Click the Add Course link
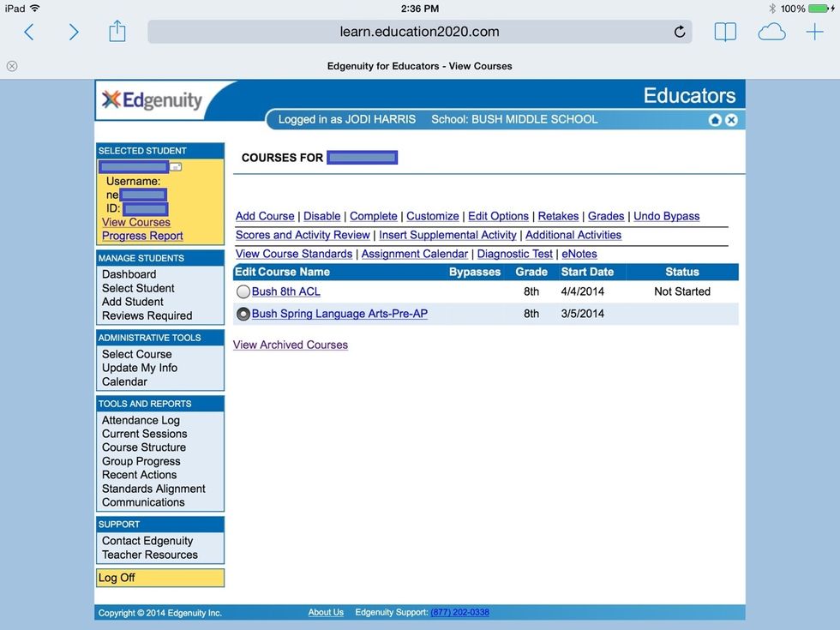840x630 pixels. (x=265, y=216)
